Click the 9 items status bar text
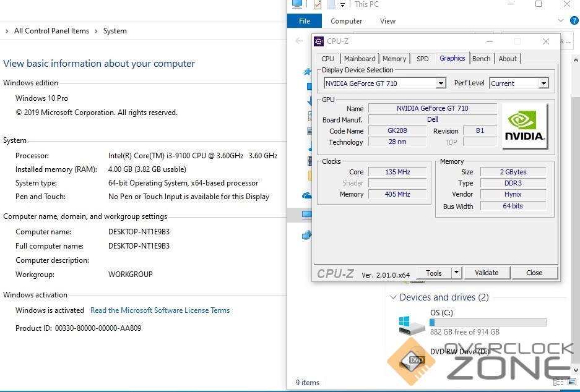Viewport: 580px width, 392px height. [x=308, y=383]
